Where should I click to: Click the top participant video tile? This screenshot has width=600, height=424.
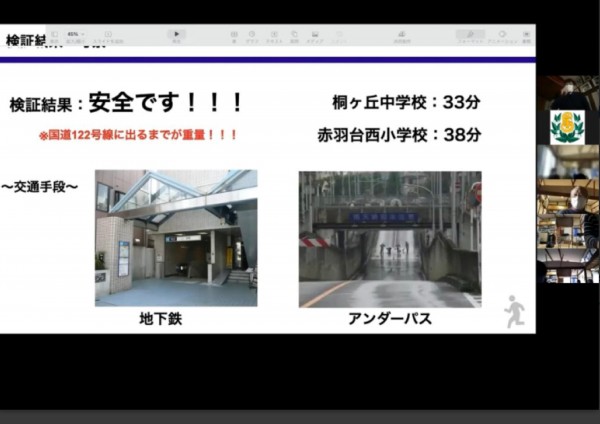click(568, 93)
